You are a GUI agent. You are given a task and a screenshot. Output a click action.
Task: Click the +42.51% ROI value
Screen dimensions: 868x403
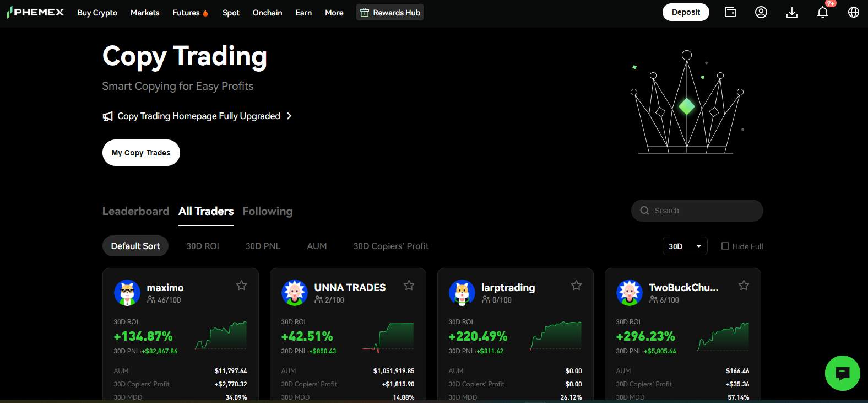point(307,336)
